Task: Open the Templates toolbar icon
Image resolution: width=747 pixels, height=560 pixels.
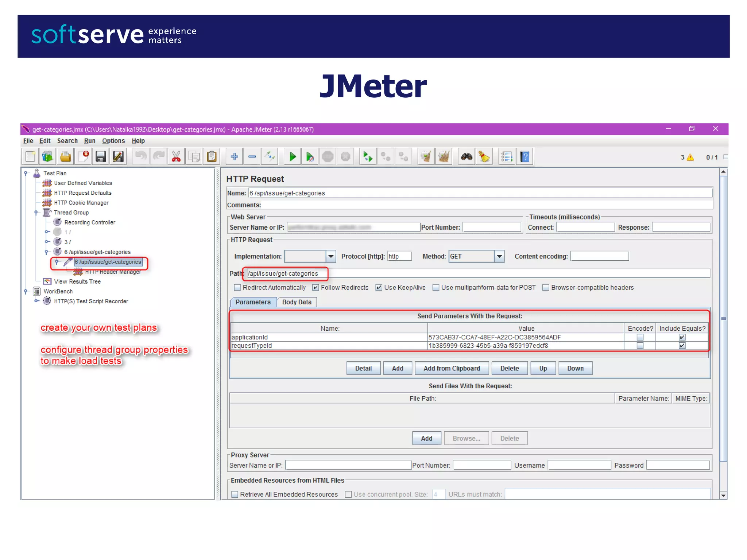Action: pos(48,157)
